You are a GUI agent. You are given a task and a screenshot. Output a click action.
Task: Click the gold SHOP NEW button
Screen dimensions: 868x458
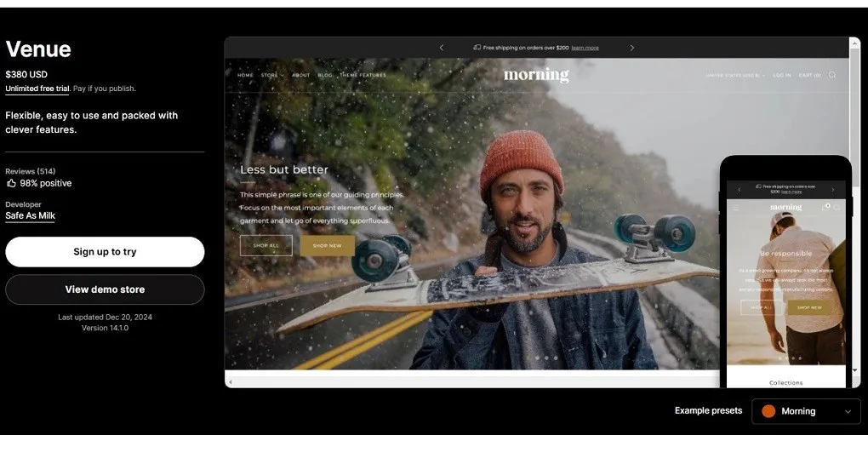click(327, 245)
